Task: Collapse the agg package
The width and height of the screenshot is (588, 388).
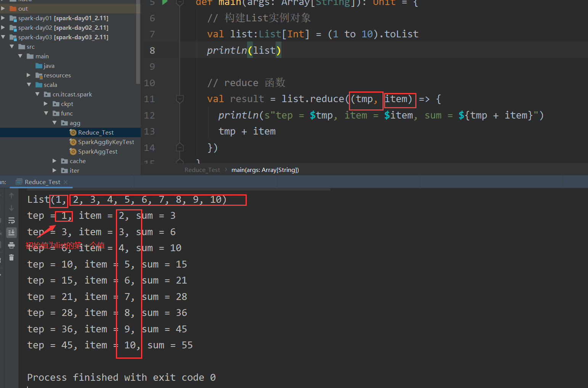Action: coord(55,123)
